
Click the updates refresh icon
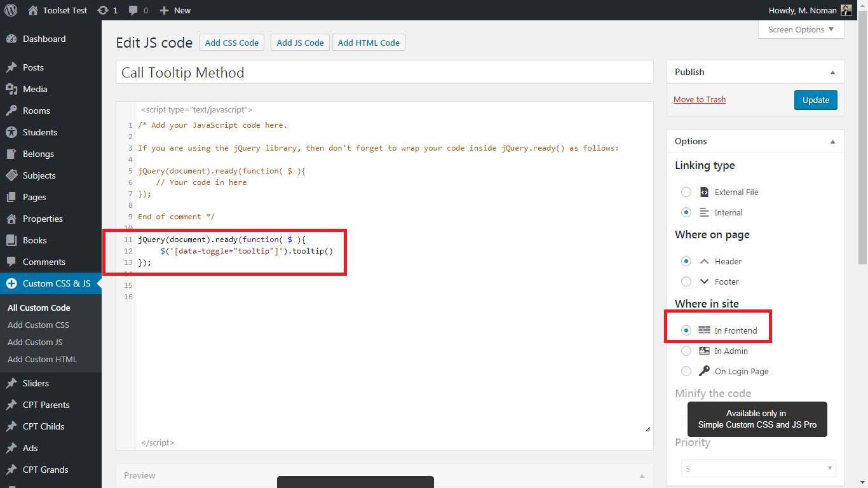[x=103, y=10]
